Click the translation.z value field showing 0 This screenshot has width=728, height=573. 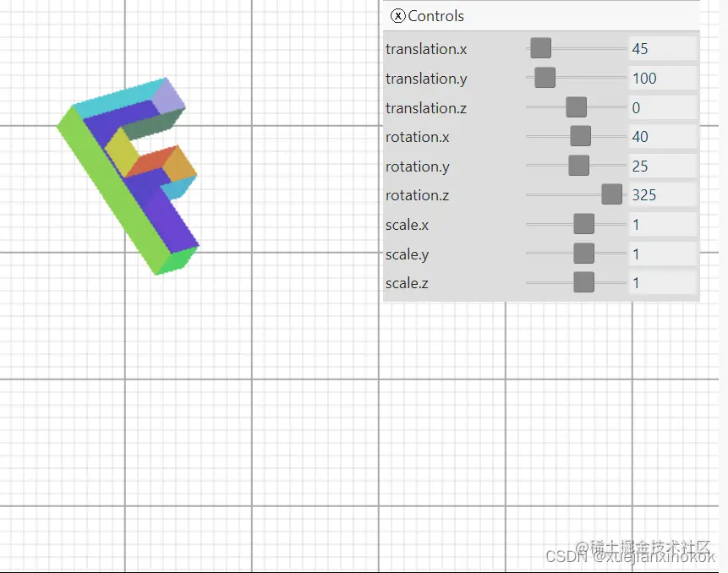pyautogui.click(x=663, y=106)
